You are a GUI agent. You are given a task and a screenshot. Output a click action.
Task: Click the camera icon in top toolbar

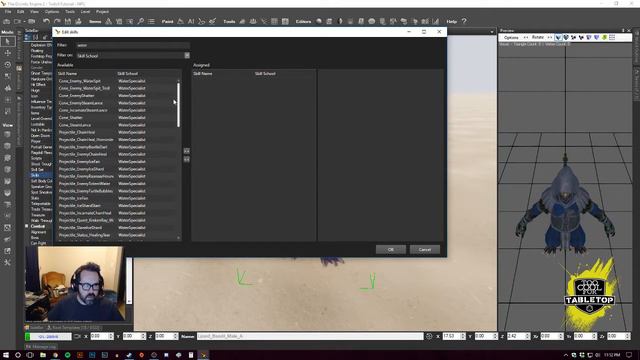[7, 21]
